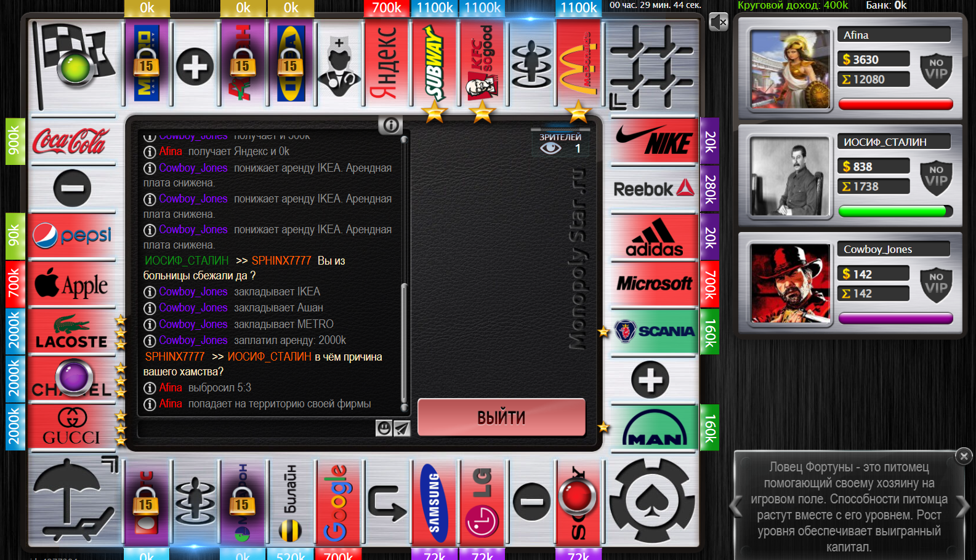The height and width of the screenshot is (560, 976).
Task: Toggle the spectators eye icon
Action: coord(551,148)
